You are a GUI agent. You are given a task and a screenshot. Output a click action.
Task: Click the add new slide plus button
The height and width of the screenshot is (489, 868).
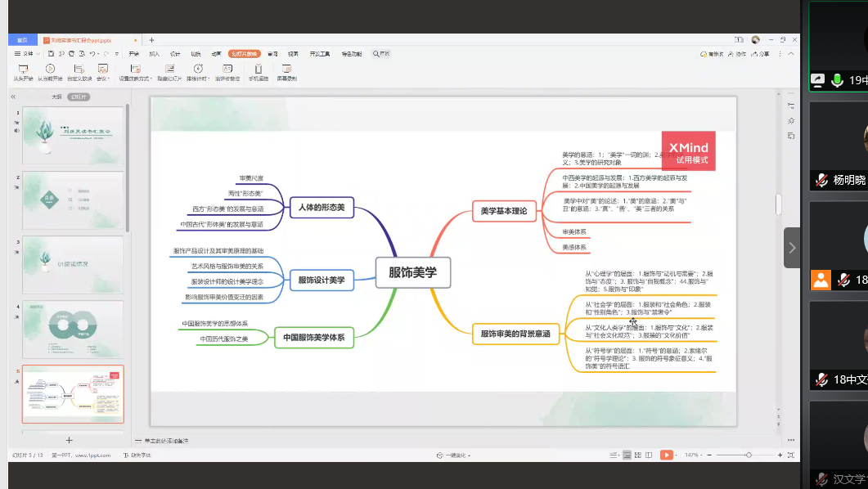[x=70, y=440]
